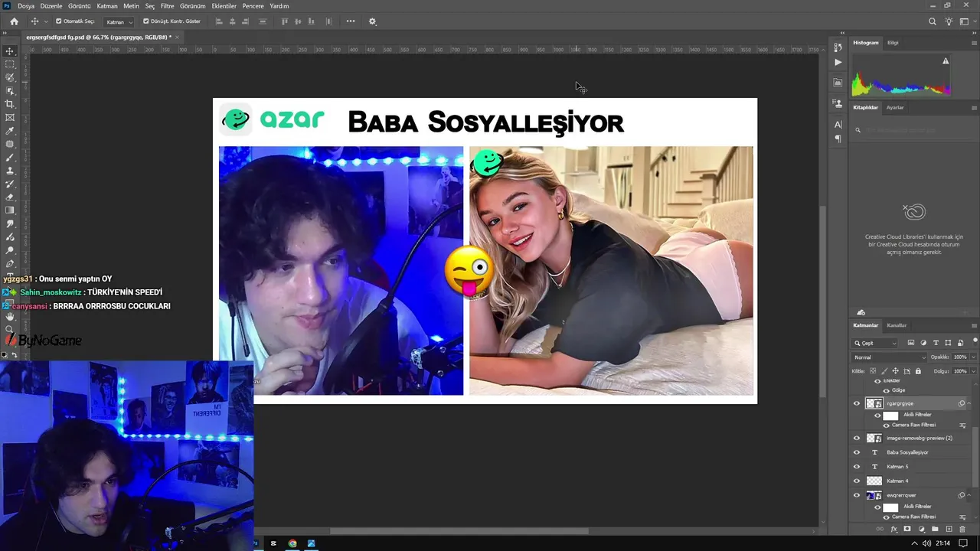Click the volume icon in system tray
The image size is (980, 551).
926,543
